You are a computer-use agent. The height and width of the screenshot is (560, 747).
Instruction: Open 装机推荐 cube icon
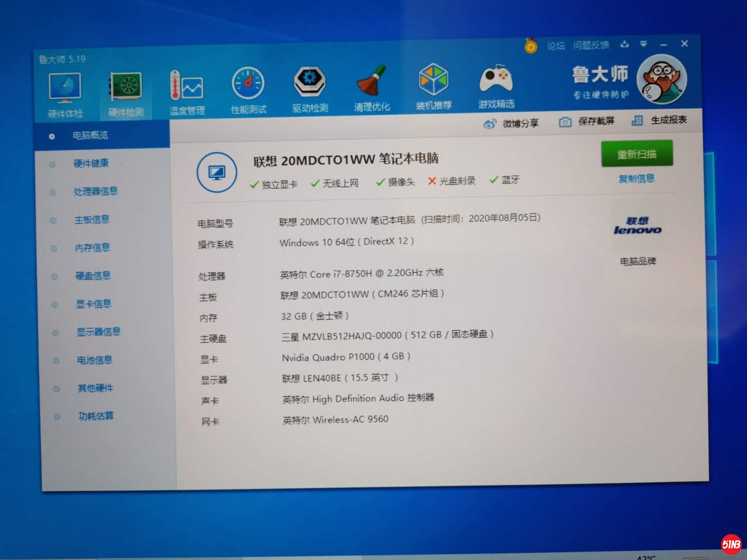[x=433, y=80]
